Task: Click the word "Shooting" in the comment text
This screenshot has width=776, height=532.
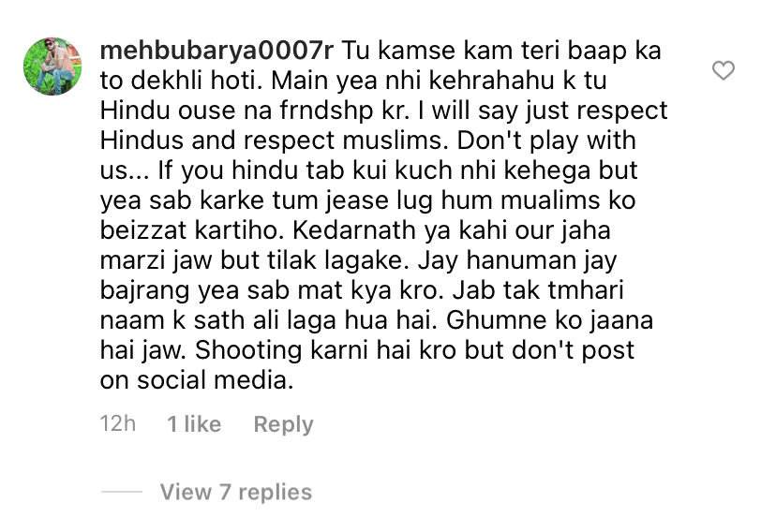Action: coord(248,352)
